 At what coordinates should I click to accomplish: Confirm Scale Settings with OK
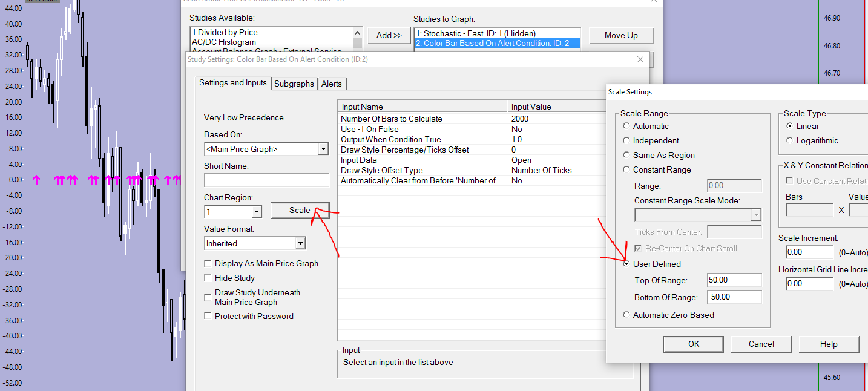click(x=694, y=344)
